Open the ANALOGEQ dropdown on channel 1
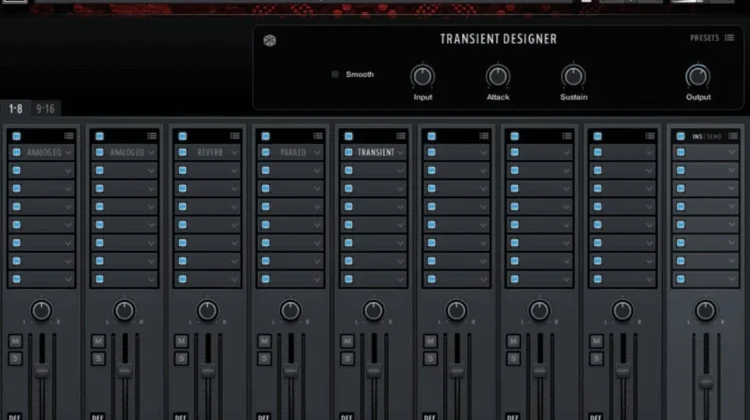This screenshot has height=420, width=750. (68, 153)
